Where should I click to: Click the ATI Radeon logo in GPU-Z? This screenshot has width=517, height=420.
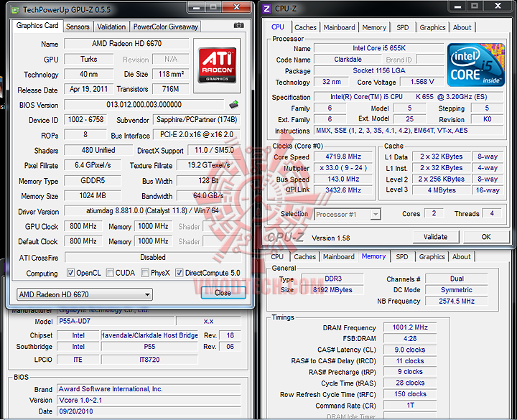(217, 65)
